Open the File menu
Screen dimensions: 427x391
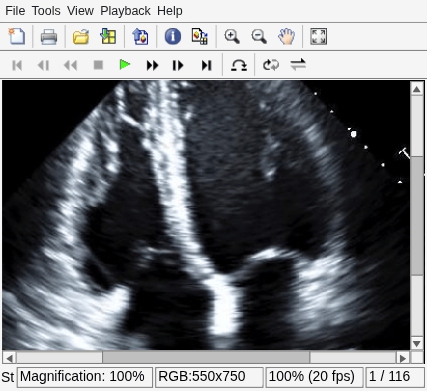pos(15,11)
